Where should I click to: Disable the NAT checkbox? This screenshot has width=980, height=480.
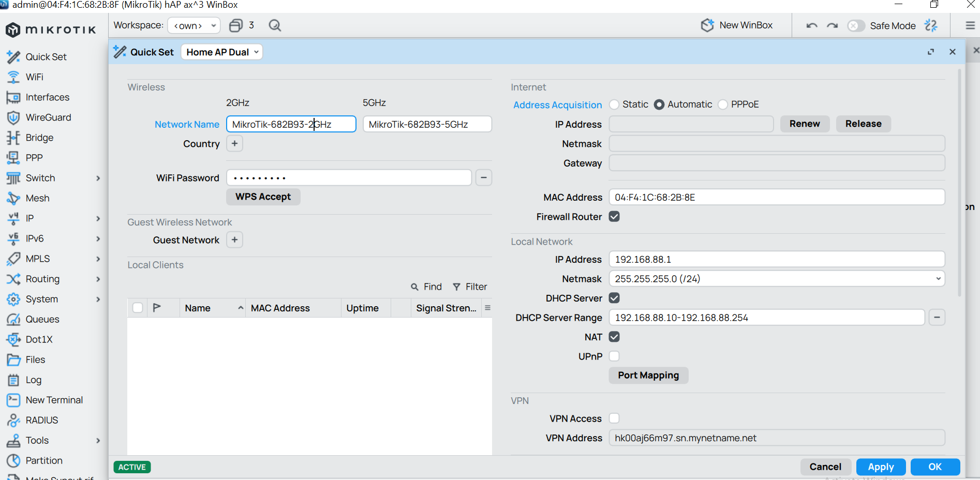pos(614,337)
